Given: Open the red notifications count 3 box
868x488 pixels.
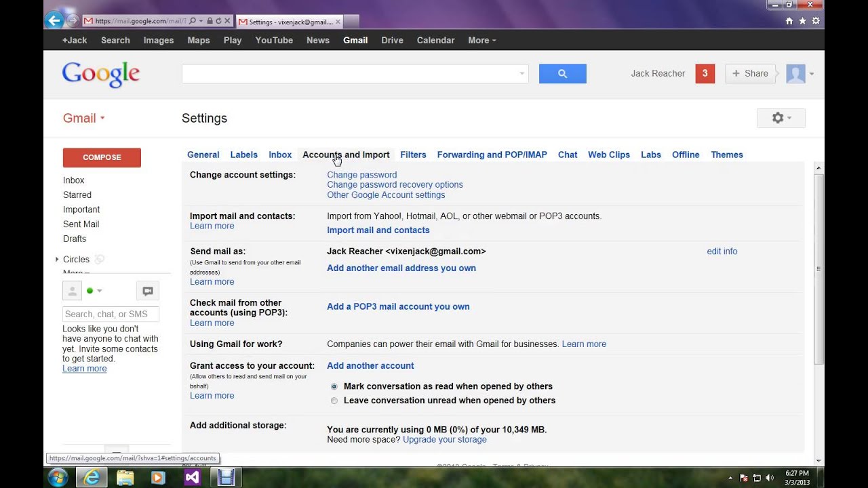Looking at the screenshot, I should [x=705, y=73].
